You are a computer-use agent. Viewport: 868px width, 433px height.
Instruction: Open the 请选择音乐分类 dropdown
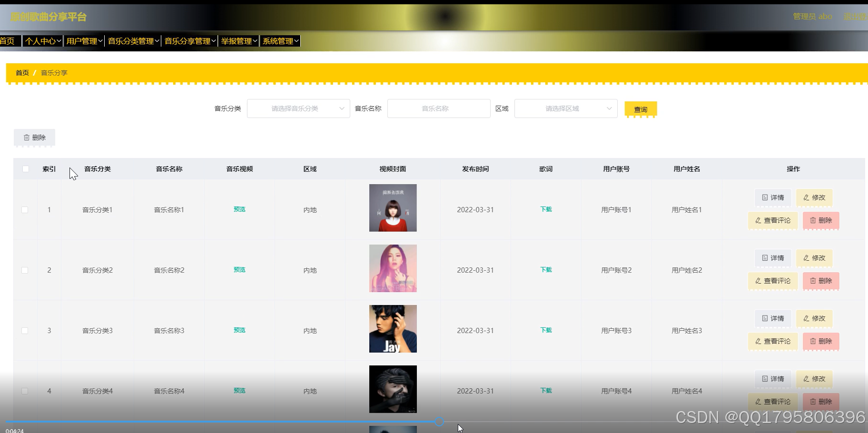[298, 108]
